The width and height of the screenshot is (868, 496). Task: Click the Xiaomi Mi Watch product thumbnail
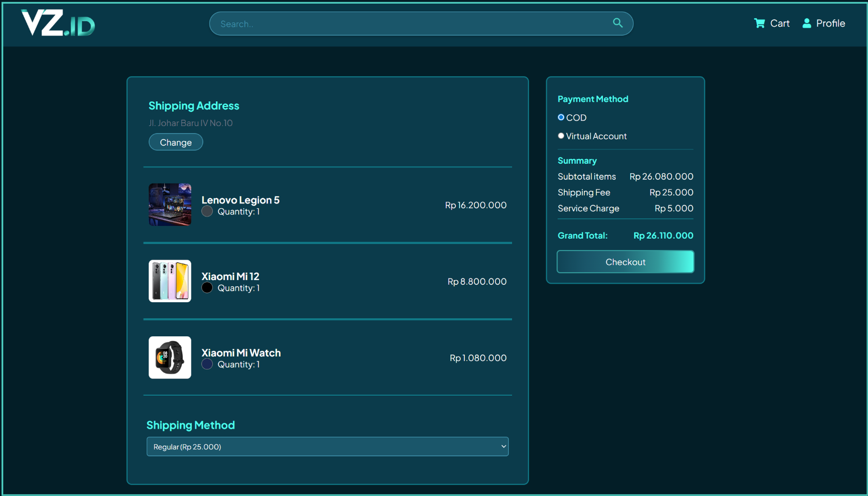tap(170, 358)
